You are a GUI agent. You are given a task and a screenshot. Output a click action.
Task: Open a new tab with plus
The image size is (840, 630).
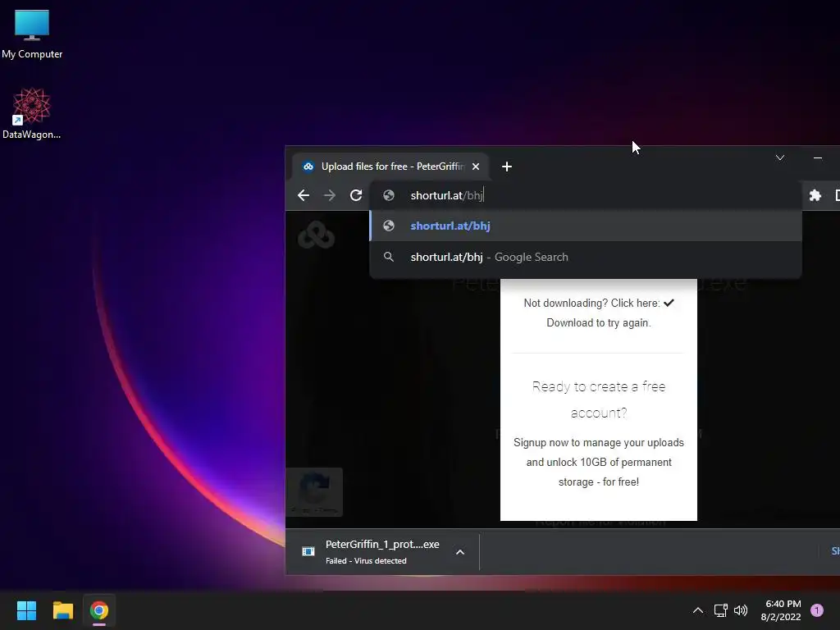pos(506,167)
